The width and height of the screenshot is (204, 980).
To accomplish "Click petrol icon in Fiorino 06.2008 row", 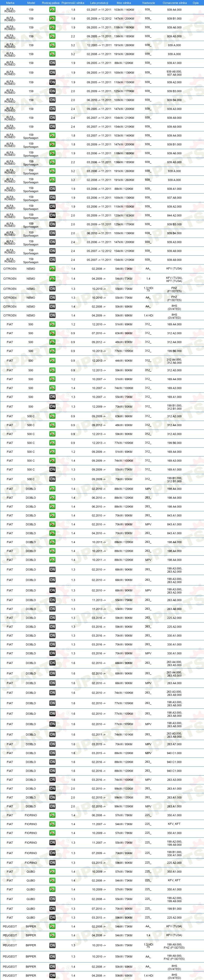I will (x=52, y=815).
